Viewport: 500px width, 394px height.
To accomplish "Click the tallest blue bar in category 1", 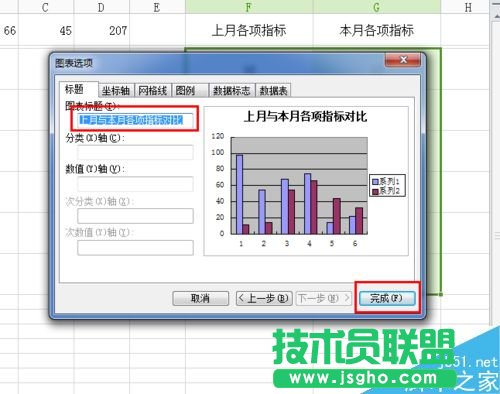I will [x=239, y=194].
